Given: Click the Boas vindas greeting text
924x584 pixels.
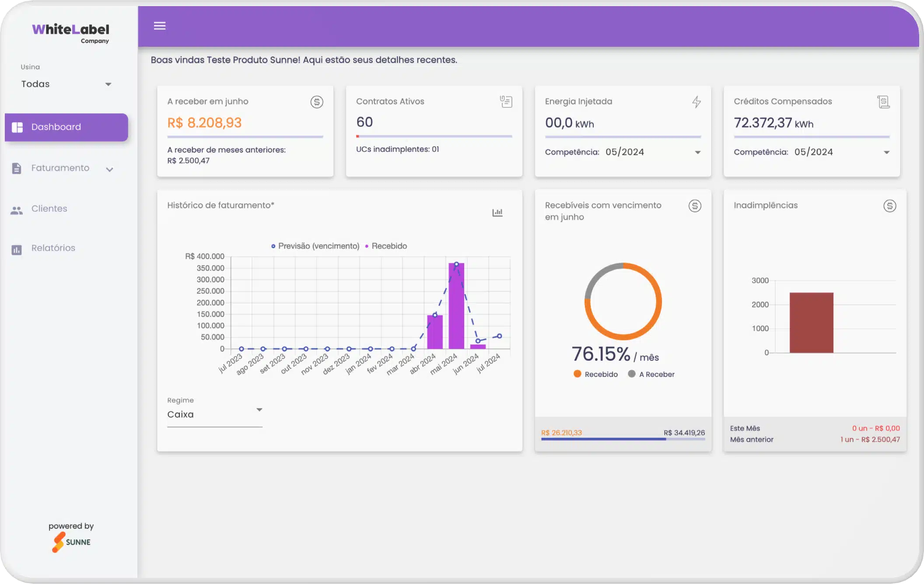Looking at the screenshot, I should click(304, 60).
